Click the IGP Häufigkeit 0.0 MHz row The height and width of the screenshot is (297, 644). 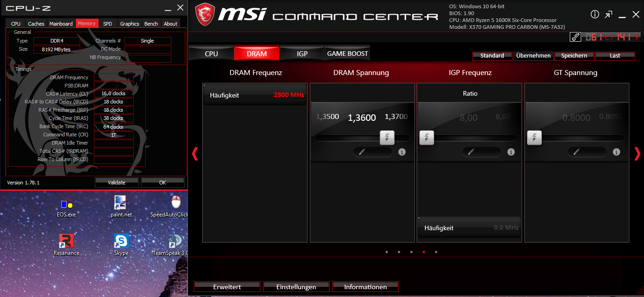tap(469, 227)
